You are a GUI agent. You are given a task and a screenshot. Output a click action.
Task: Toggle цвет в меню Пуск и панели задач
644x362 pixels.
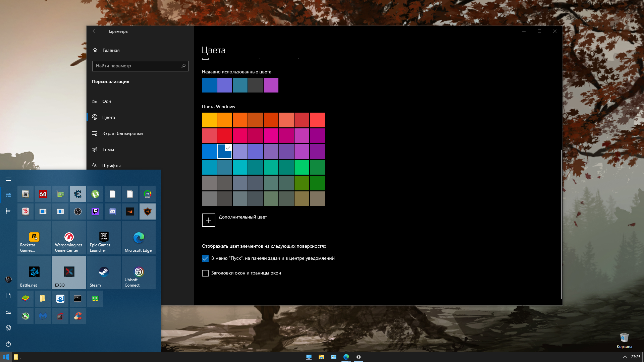pos(205,258)
